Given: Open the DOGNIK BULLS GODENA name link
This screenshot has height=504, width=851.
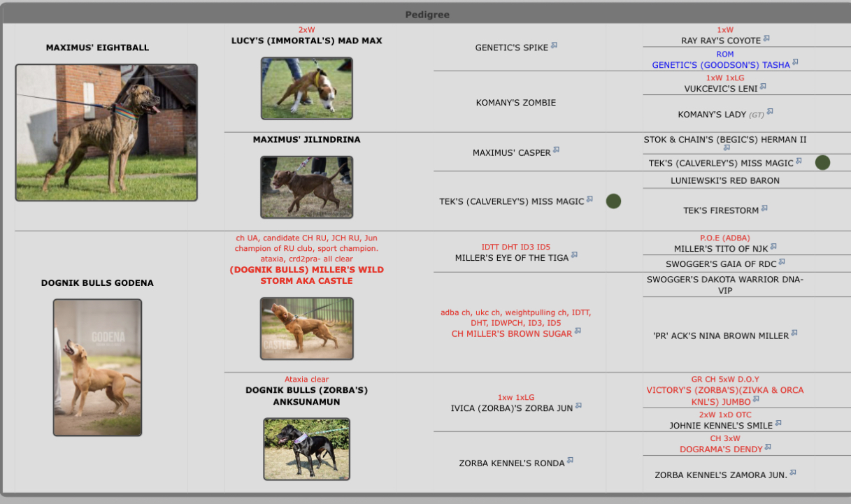Looking at the screenshot, I should (97, 283).
